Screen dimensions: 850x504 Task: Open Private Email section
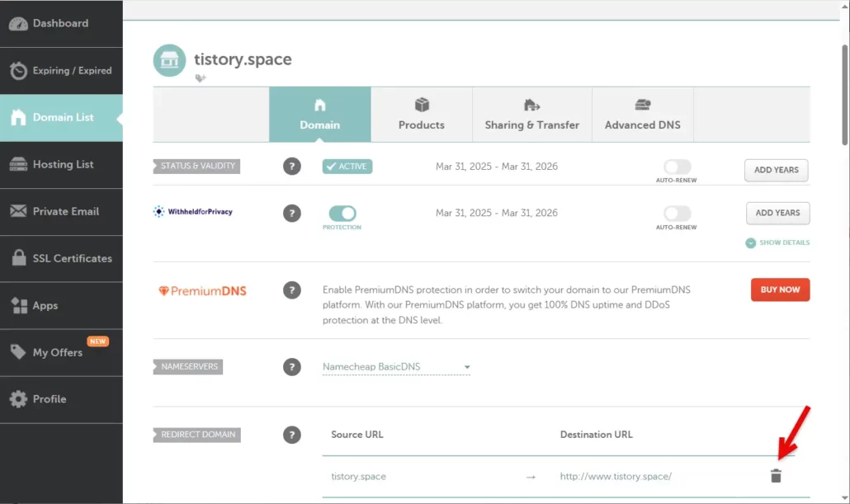tap(61, 212)
